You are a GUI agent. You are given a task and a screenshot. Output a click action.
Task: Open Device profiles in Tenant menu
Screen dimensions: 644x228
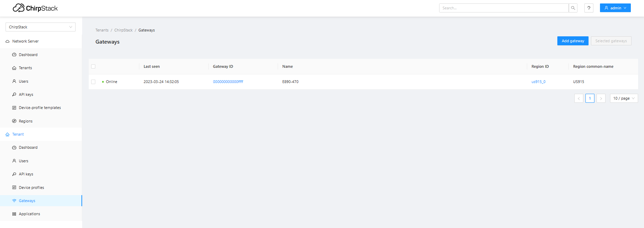click(x=31, y=188)
